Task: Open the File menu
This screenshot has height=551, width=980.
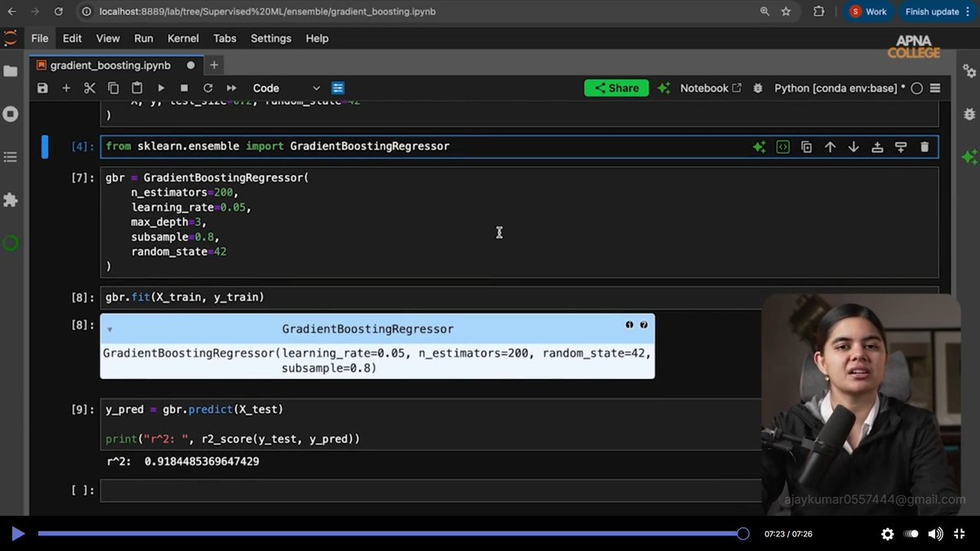Action: pyautogui.click(x=39, y=38)
